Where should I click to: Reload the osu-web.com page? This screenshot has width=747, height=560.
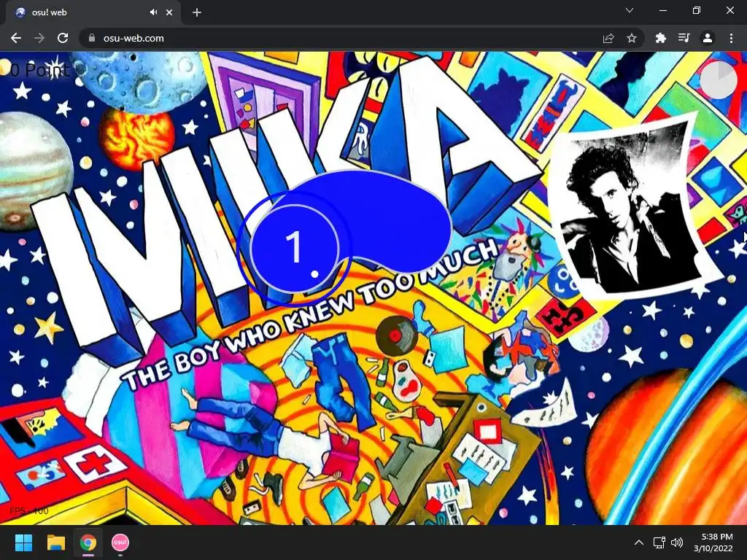point(63,38)
